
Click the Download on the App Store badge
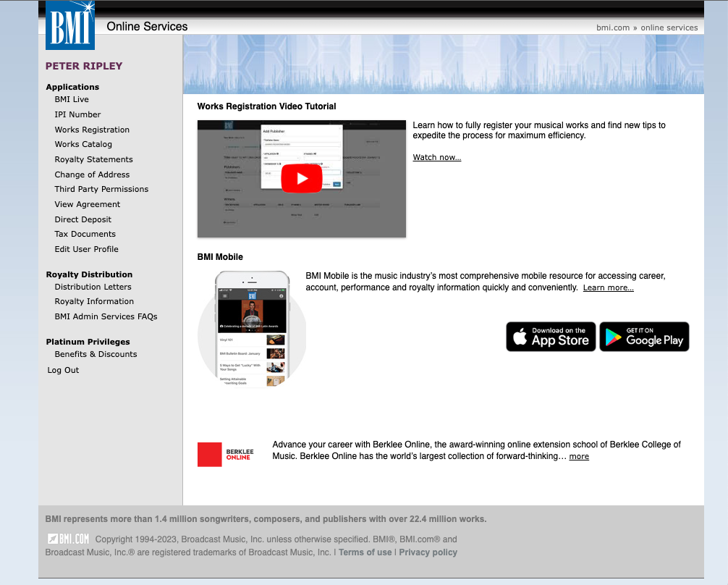pos(551,337)
